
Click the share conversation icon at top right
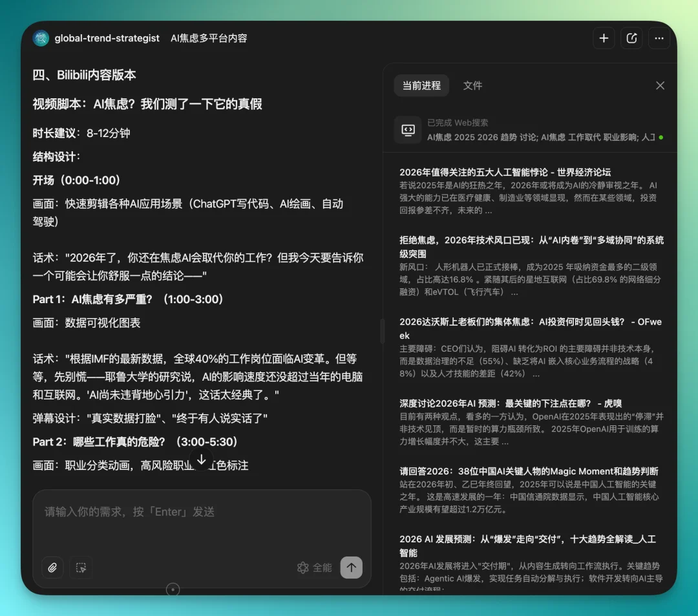pos(631,38)
